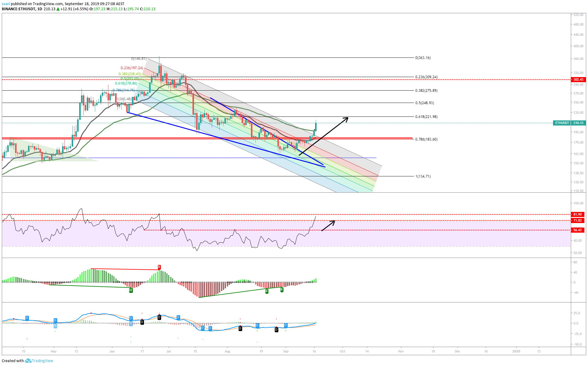Click the black D marker below Jul histogram peak
The image size is (588, 366).
159,317
